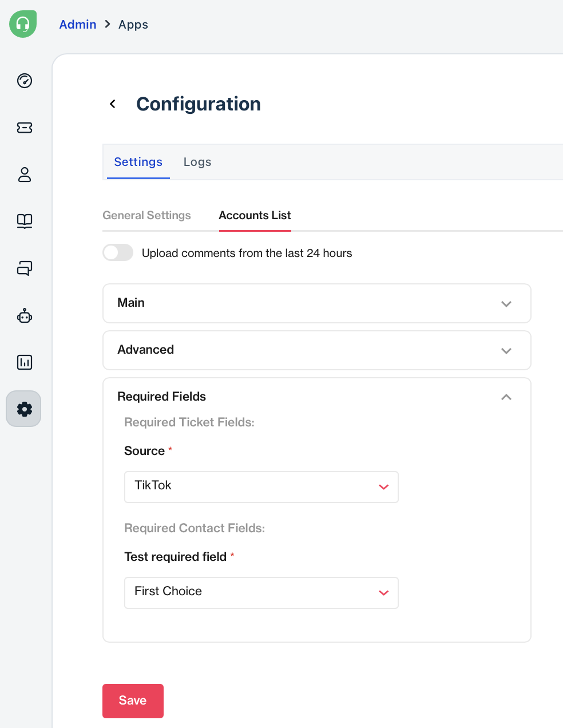Click the Apps breadcrumb
This screenshot has height=728, width=563.
coord(133,25)
